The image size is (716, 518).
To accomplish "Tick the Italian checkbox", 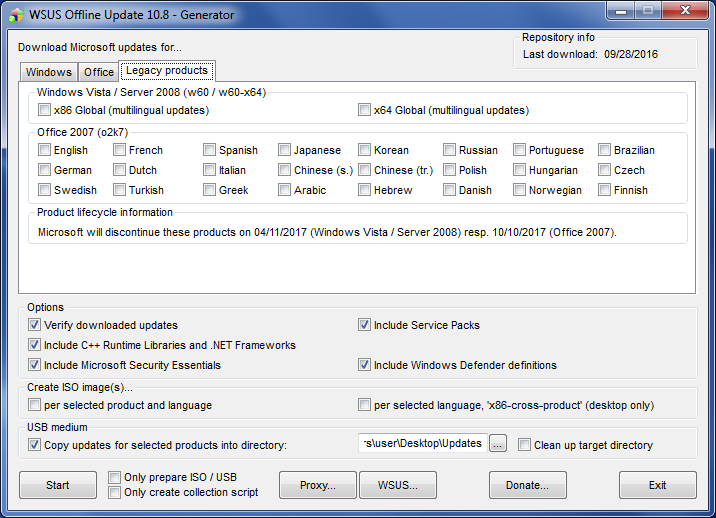I will [209, 170].
